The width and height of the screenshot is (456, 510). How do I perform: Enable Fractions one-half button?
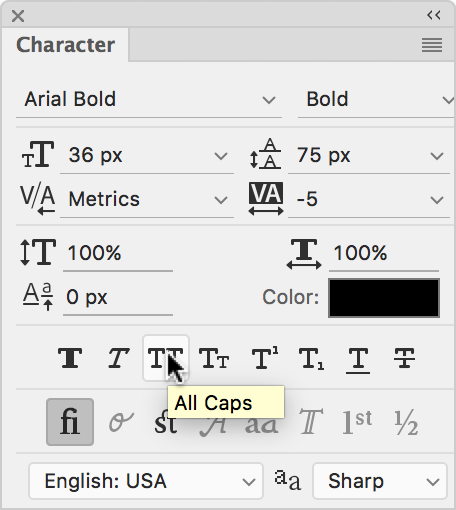click(x=406, y=423)
